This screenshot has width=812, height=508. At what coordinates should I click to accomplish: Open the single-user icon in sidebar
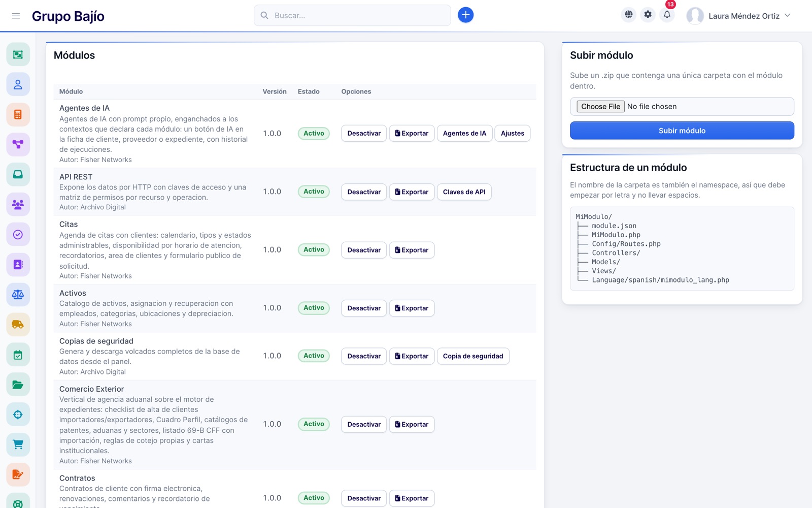pos(18,84)
